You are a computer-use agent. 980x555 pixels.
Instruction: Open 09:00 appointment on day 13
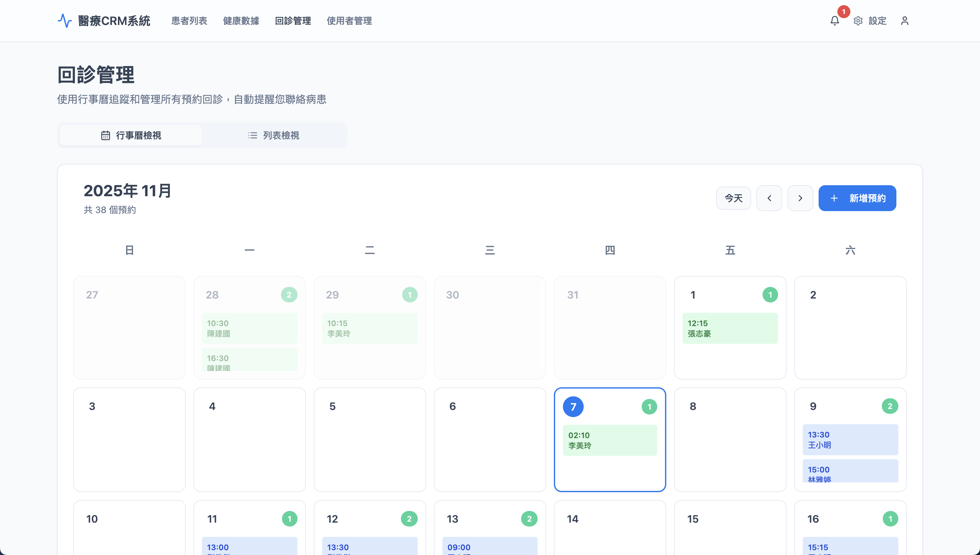click(490, 546)
